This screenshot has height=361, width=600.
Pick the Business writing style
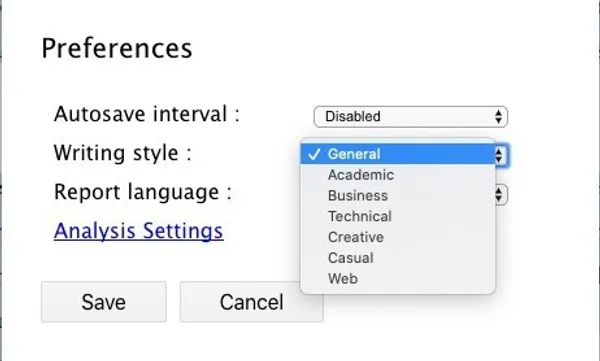click(398, 196)
